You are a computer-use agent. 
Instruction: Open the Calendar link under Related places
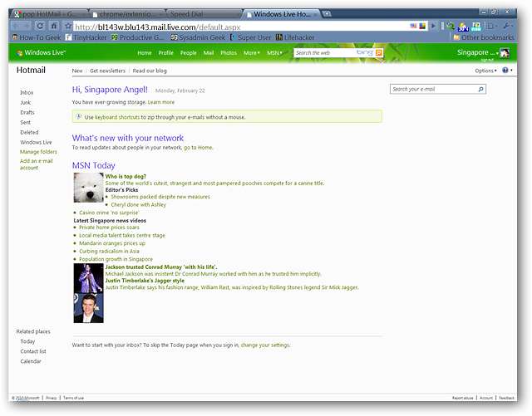31,361
